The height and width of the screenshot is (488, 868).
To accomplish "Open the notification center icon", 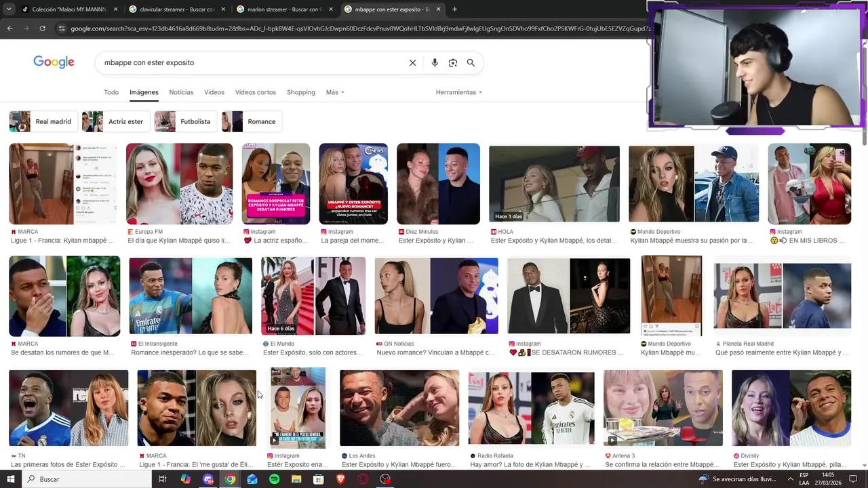I will click(854, 479).
